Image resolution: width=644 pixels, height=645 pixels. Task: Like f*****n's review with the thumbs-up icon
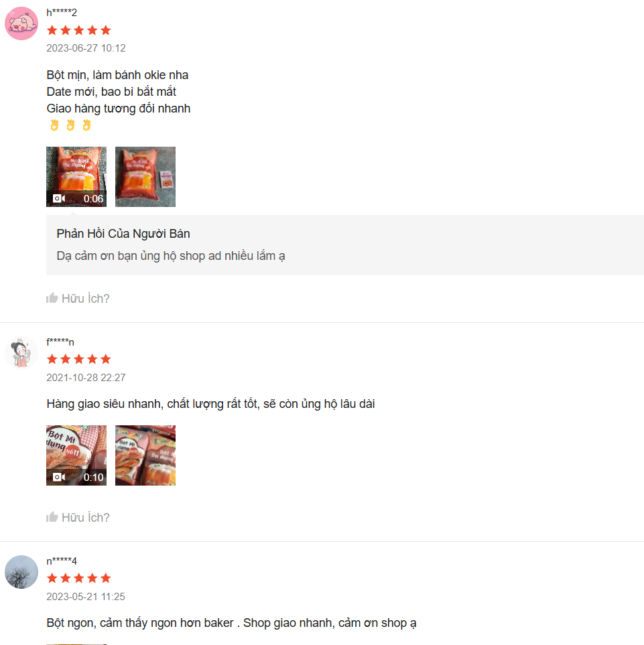tap(52, 516)
